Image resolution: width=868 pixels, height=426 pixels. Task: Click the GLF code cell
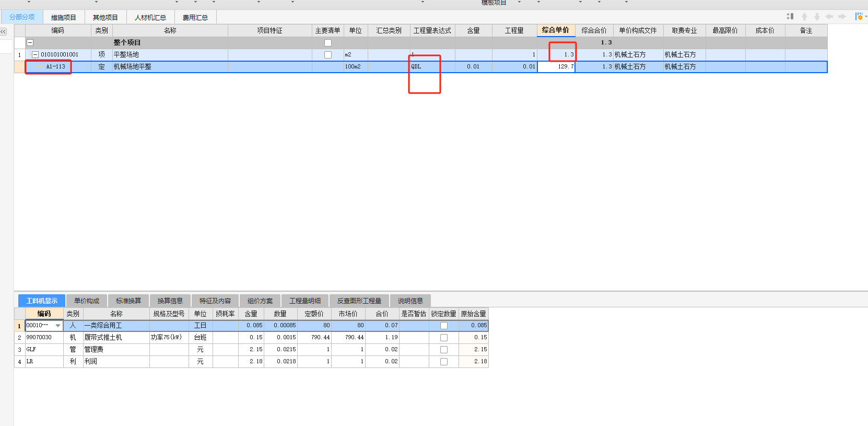coord(44,350)
